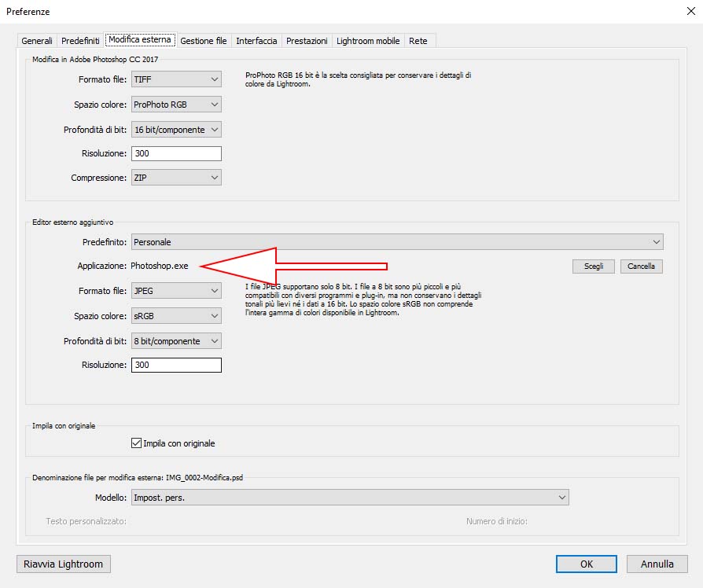The width and height of the screenshot is (703, 588).
Task: Expand the ProPhoto RGB color space dropdown
Action: coord(176,105)
